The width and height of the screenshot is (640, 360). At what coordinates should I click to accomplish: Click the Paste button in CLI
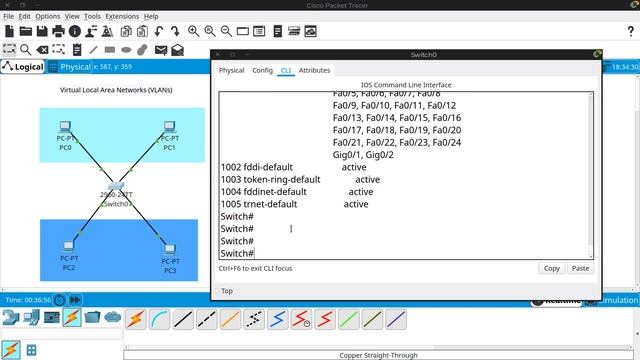coord(580,268)
